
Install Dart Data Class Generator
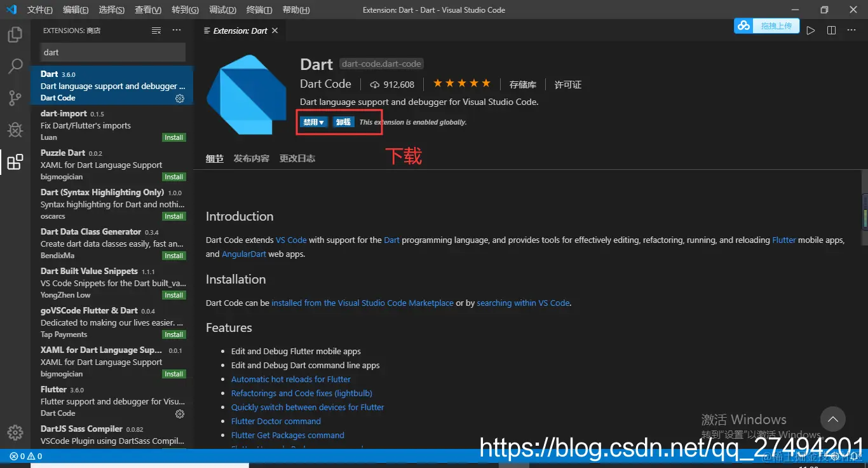click(173, 256)
